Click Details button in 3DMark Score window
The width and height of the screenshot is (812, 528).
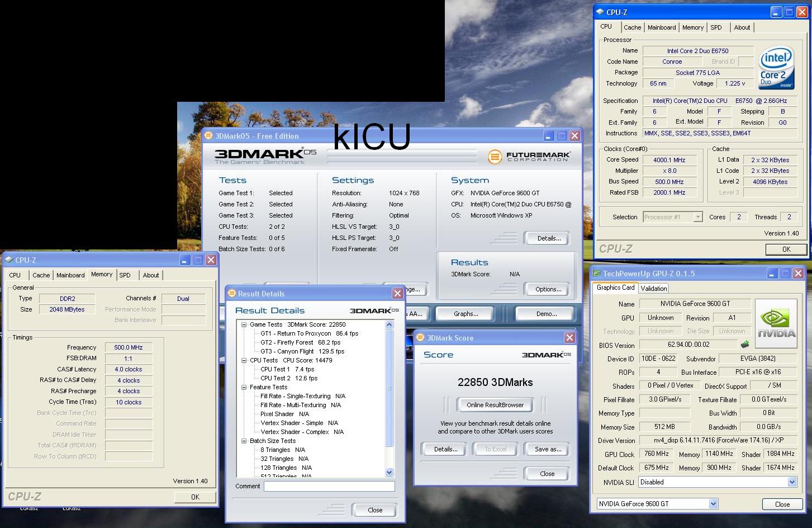[x=446, y=449]
